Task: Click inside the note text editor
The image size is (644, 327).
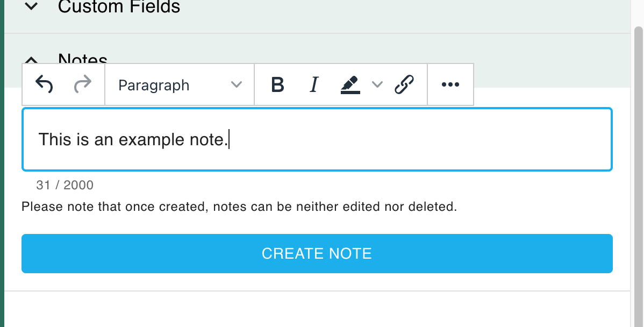Action: point(317,139)
